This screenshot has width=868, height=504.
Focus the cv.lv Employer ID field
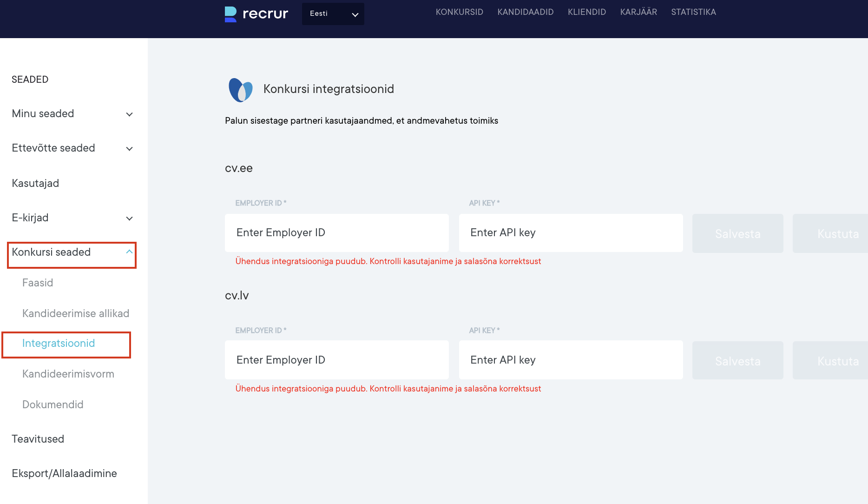pyautogui.click(x=336, y=360)
